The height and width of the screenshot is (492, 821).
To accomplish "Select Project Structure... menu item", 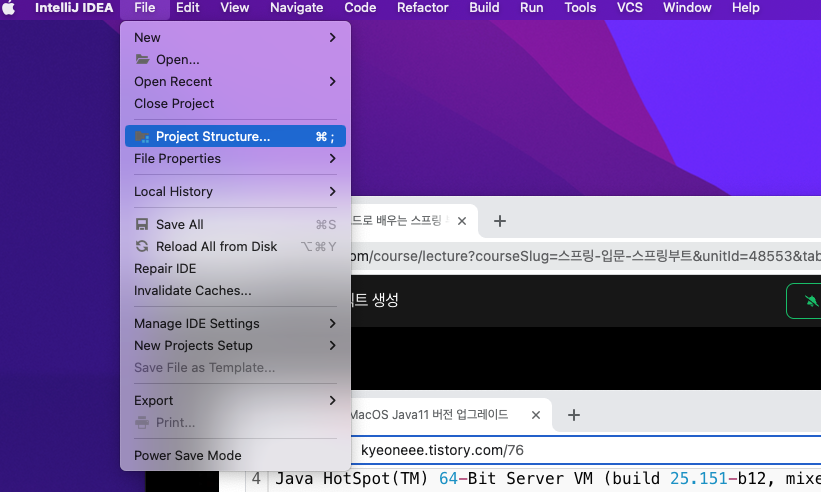I will tap(235, 136).
